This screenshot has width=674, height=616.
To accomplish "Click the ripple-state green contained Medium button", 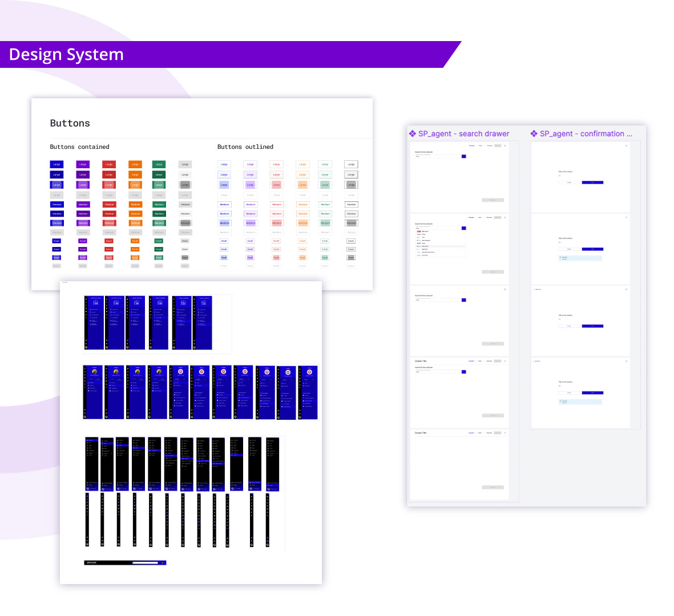I will point(159,223).
